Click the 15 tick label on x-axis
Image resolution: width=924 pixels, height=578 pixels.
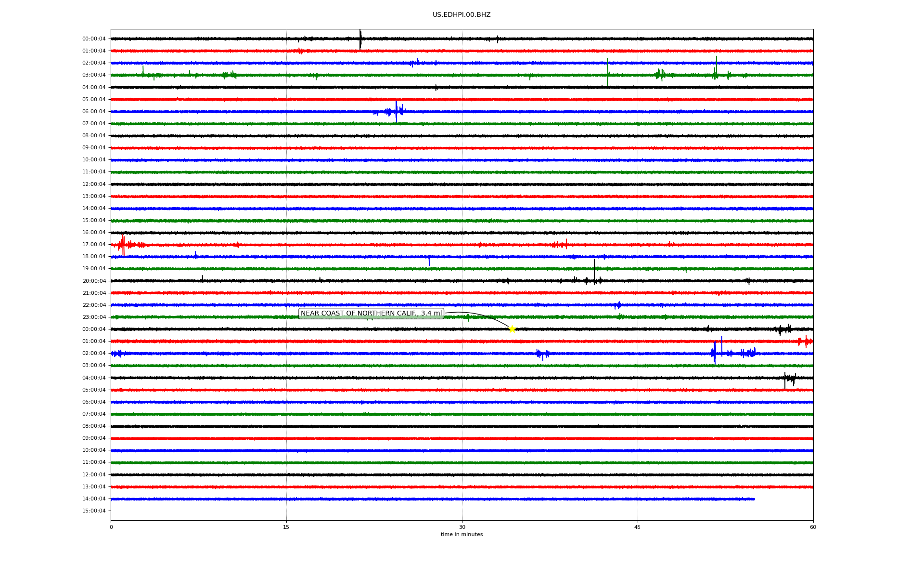(286, 527)
